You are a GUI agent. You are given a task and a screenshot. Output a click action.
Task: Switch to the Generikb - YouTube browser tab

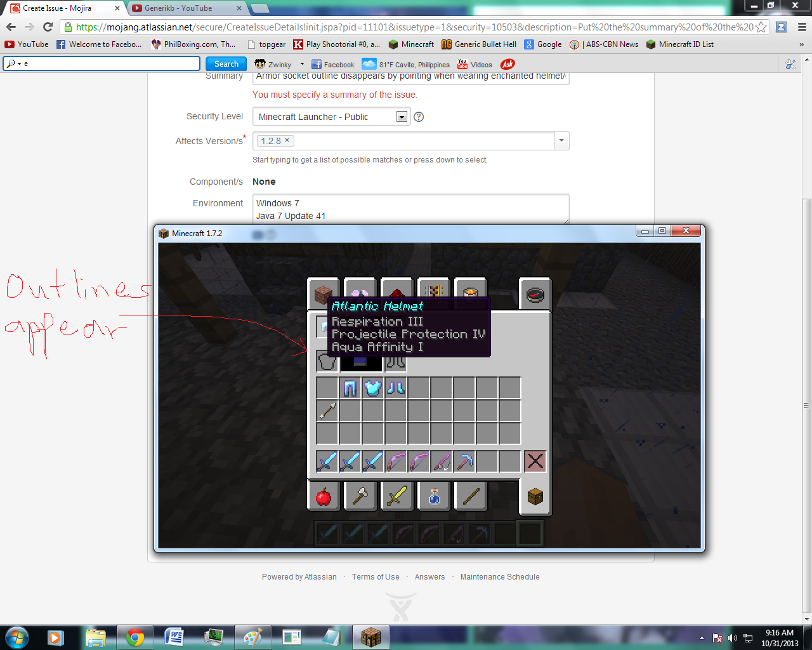188,8
